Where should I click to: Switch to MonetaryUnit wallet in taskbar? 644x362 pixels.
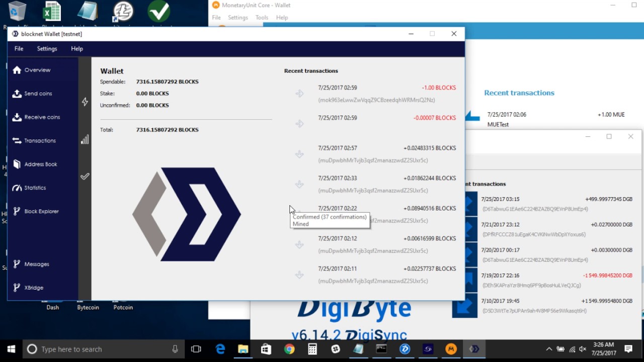click(x=451, y=349)
